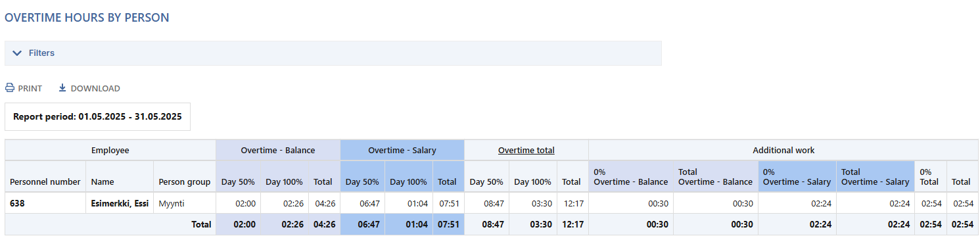Select the Personnel number column header

click(45, 181)
